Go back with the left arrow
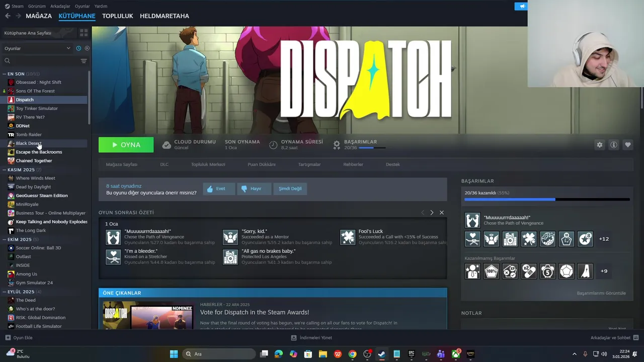 pyautogui.click(x=8, y=16)
